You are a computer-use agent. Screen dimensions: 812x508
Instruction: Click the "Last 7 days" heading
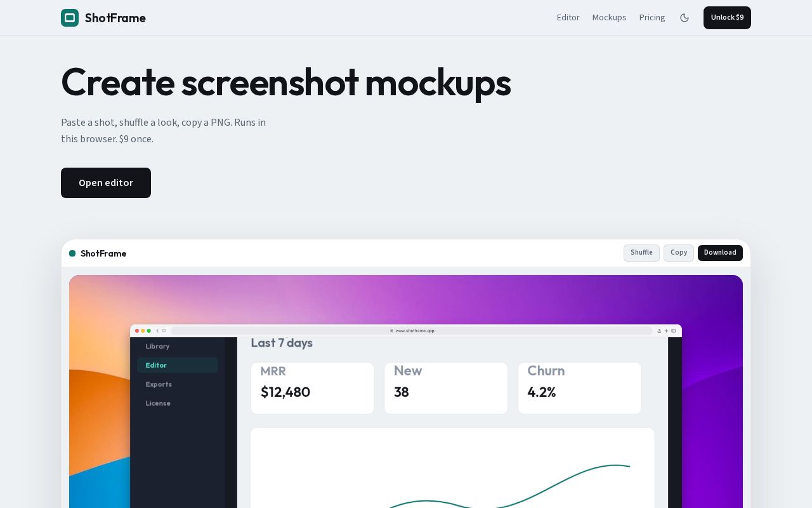pyautogui.click(x=282, y=343)
